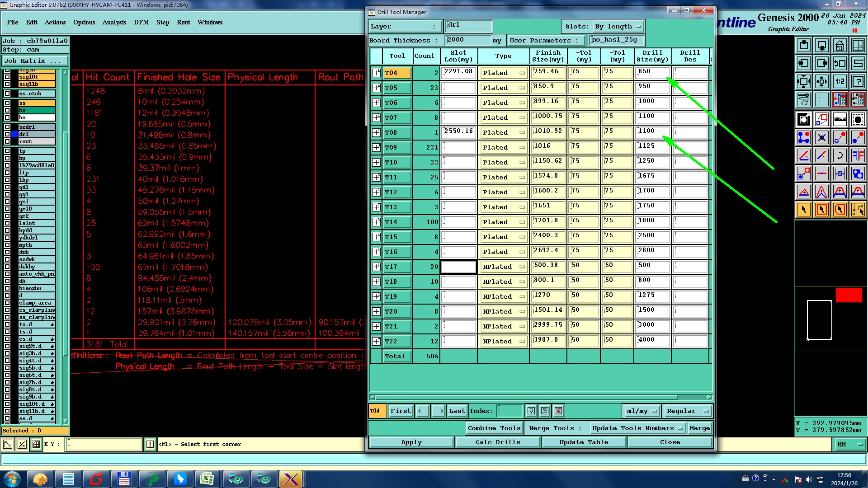Toggle checkbox for the rout layer
The width and height of the screenshot is (868, 488).
[7, 141]
